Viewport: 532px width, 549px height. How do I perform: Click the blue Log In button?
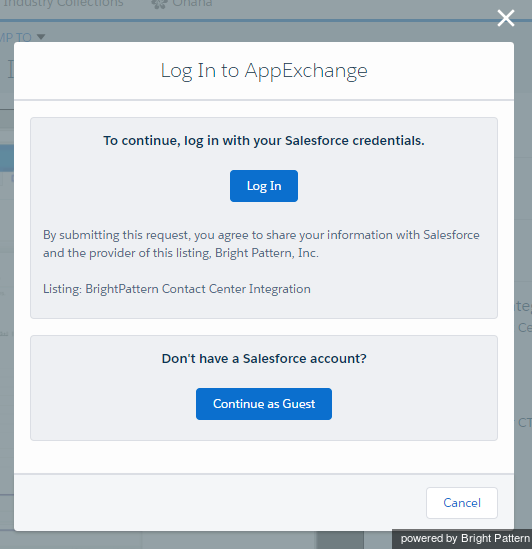pos(264,186)
